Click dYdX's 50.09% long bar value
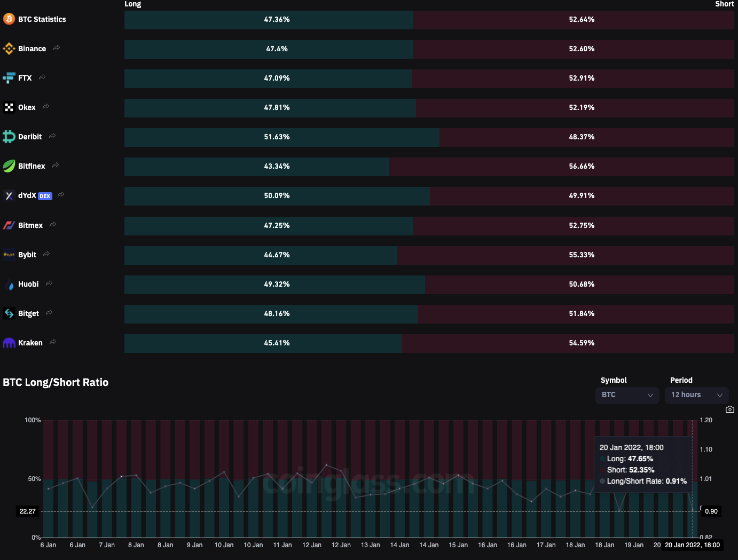 277,195
